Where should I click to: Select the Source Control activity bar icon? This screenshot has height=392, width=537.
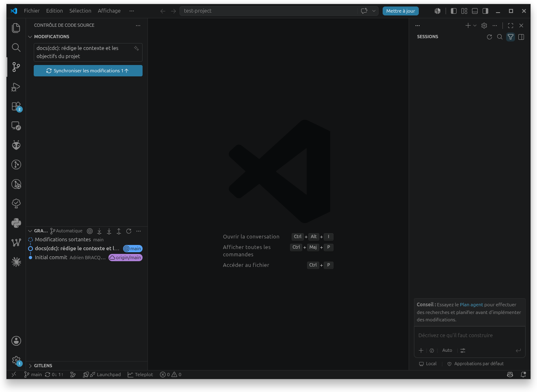(16, 67)
